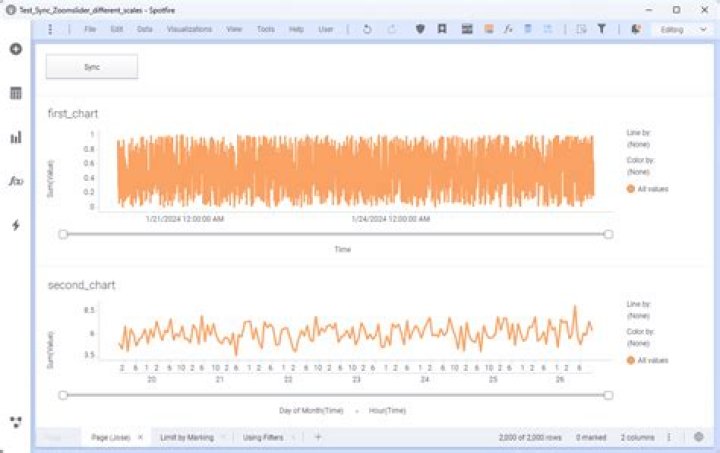Click the 2 columns status text

(x=637, y=437)
